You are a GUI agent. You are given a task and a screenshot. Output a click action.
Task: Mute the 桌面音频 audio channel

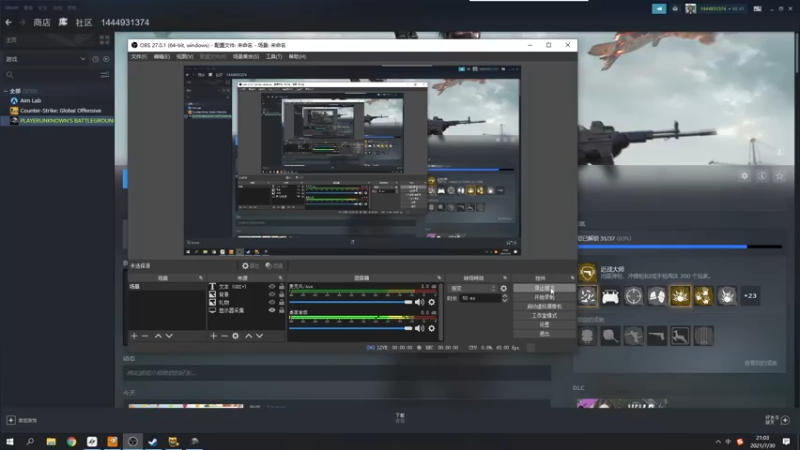419,329
